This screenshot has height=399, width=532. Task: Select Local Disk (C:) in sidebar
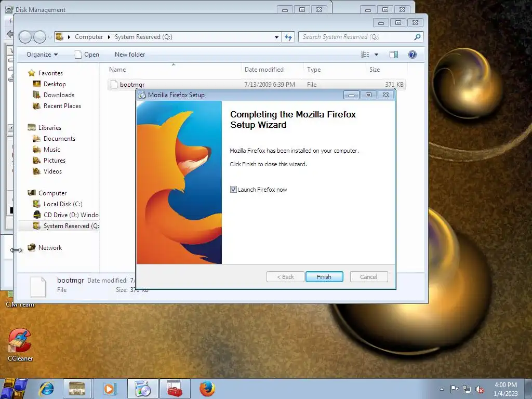[x=63, y=204]
